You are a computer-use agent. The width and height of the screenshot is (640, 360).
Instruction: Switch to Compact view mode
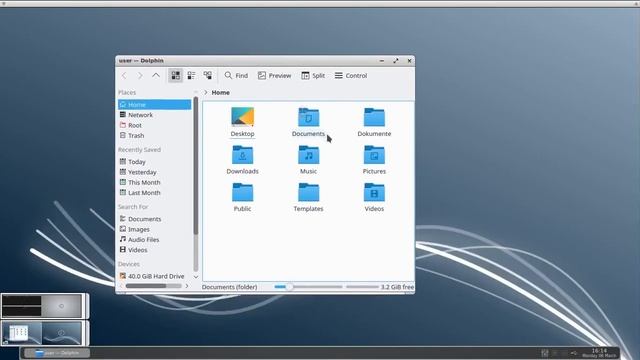tap(191, 76)
